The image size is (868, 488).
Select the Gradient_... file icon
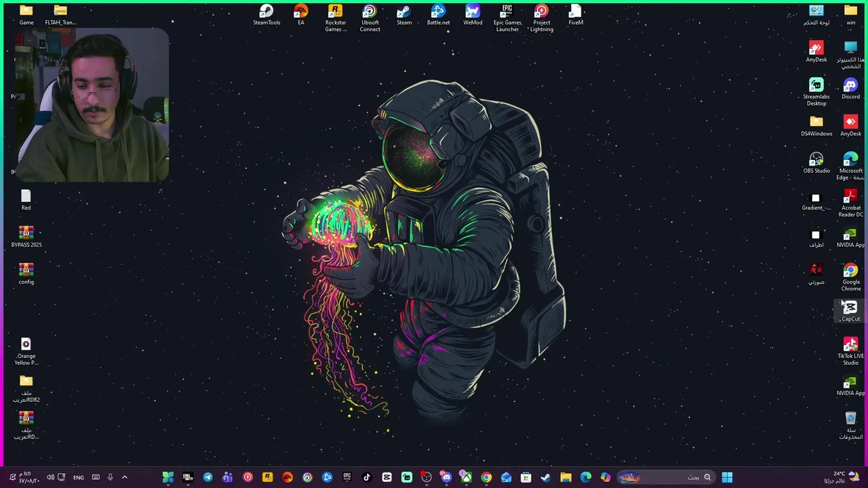point(816,201)
